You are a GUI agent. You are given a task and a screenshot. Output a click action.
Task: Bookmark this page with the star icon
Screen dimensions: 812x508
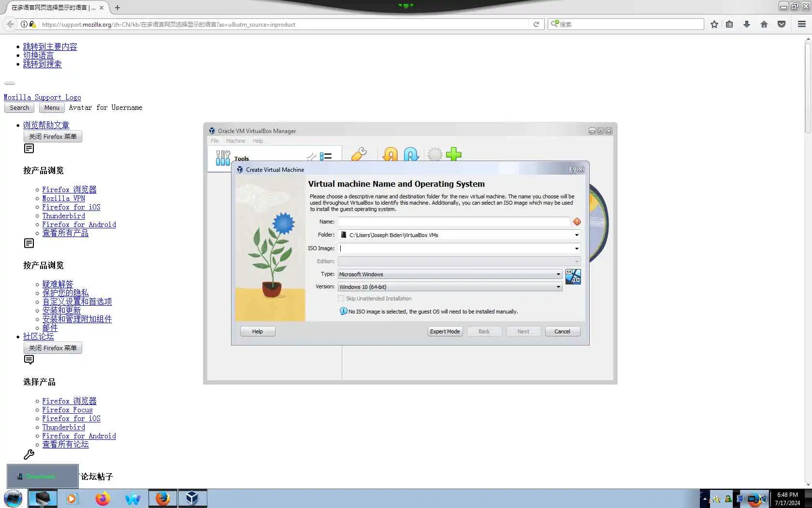coord(714,24)
